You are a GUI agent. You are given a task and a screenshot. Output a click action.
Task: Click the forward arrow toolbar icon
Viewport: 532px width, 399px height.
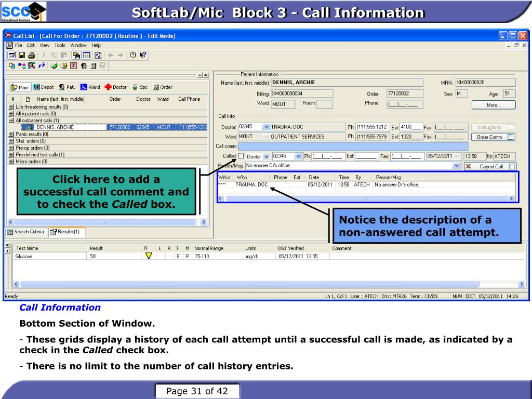pos(121,55)
